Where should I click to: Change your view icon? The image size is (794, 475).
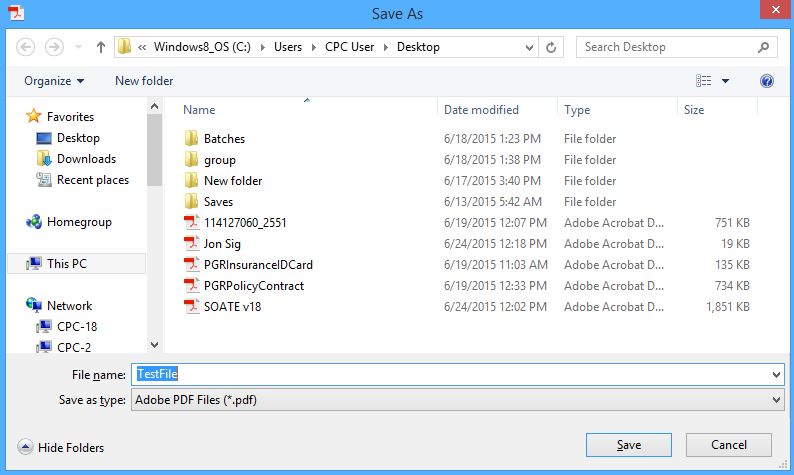click(x=703, y=81)
